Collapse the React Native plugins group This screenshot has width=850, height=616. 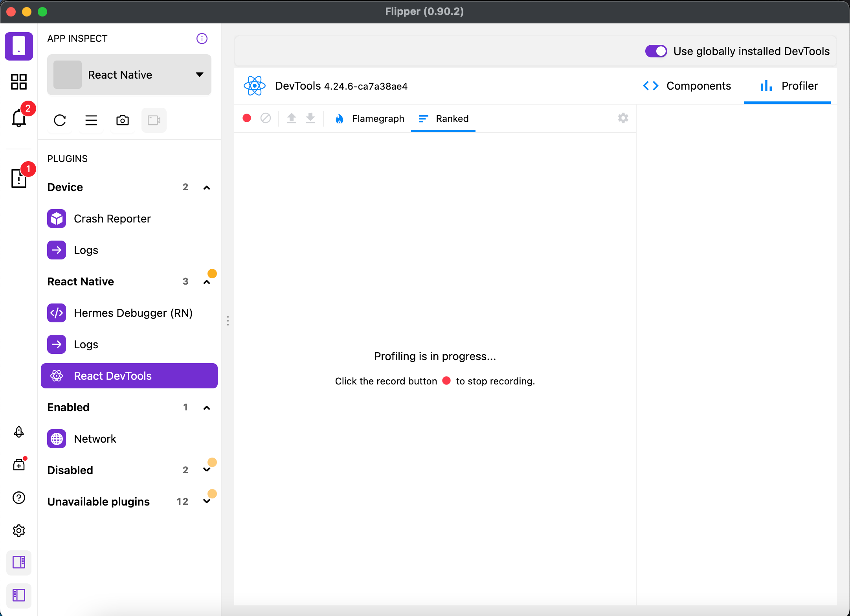point(206,282)
